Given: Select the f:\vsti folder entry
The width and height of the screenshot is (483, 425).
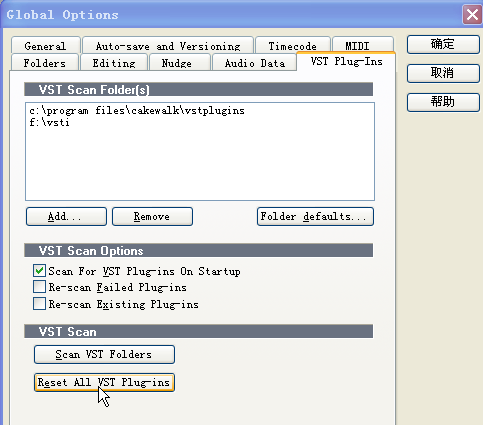Looking at the screenshot, I should coord(49,122).
